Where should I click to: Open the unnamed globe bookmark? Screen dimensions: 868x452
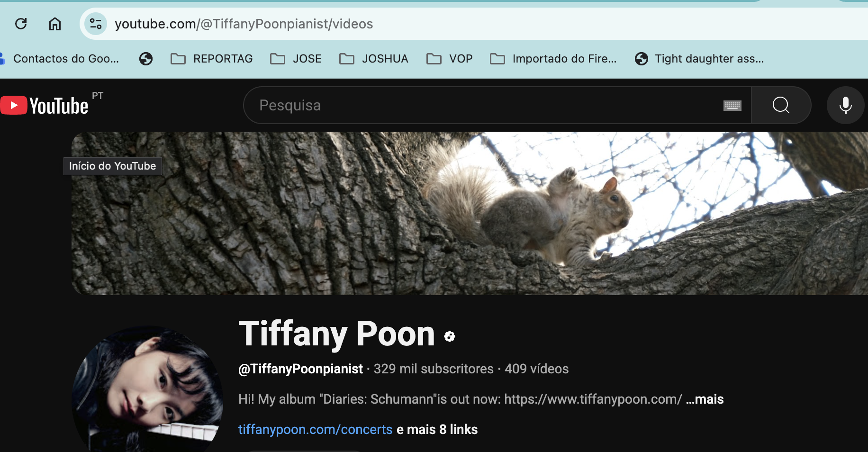coord(146,59)
